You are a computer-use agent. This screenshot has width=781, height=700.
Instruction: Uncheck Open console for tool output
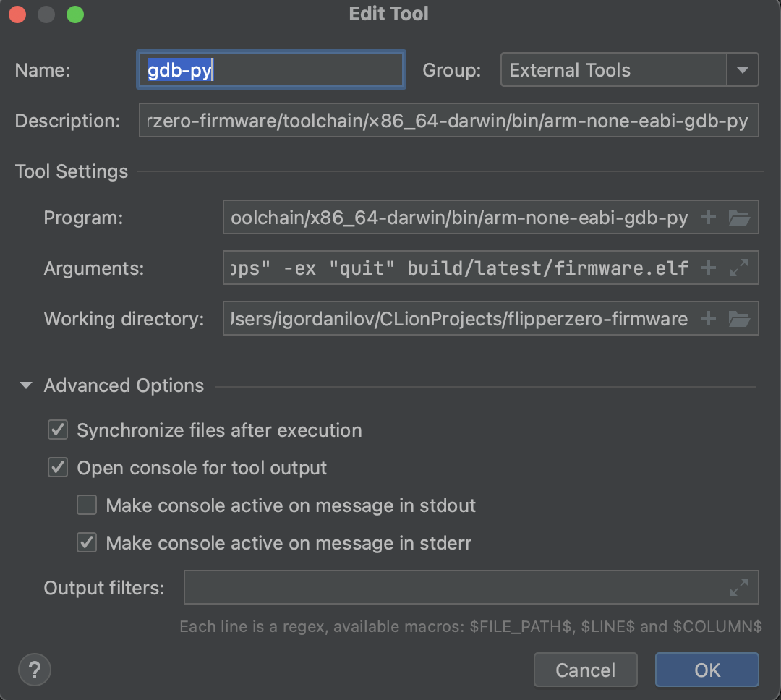pyautogui.click(x=58, y=467)
